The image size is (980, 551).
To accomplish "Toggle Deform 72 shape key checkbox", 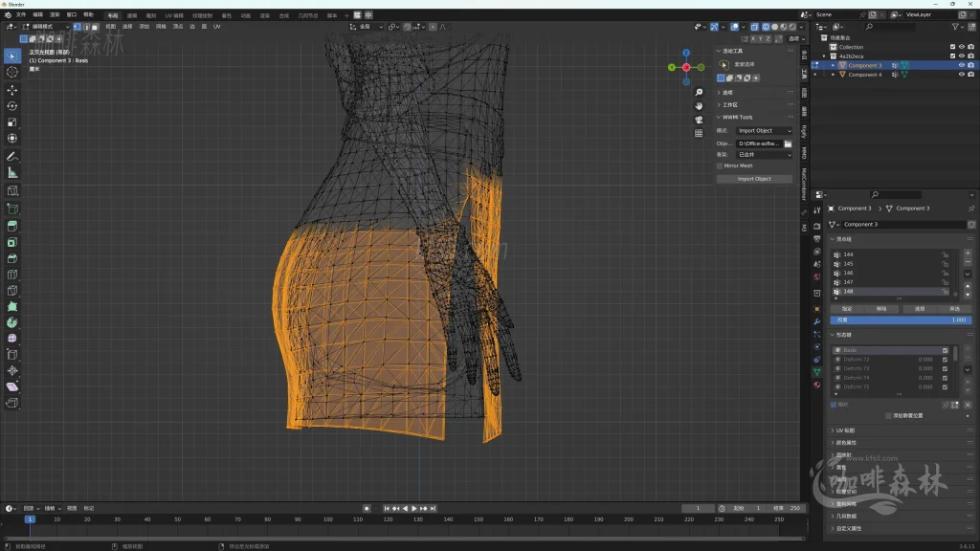I will coord(945,360).
